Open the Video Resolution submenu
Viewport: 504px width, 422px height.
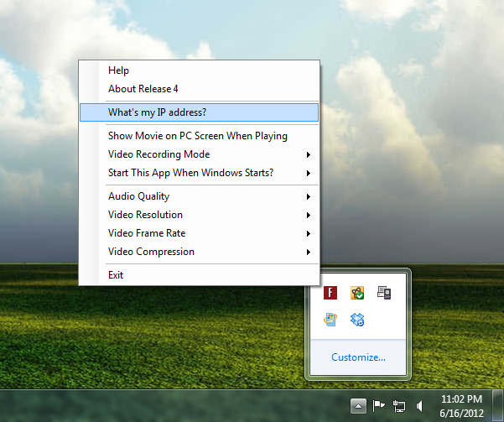click(198, 215)
